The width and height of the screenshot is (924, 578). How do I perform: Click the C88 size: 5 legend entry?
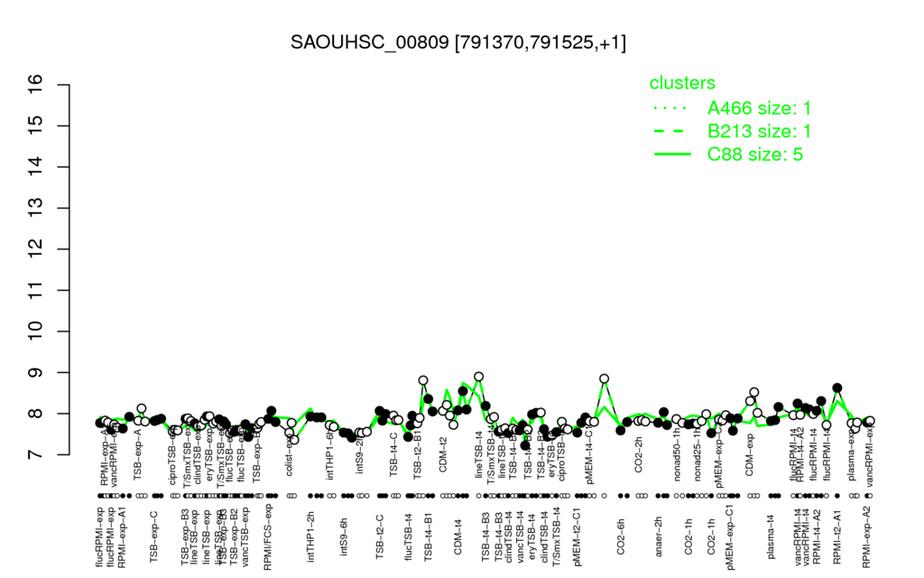point(755,154)
